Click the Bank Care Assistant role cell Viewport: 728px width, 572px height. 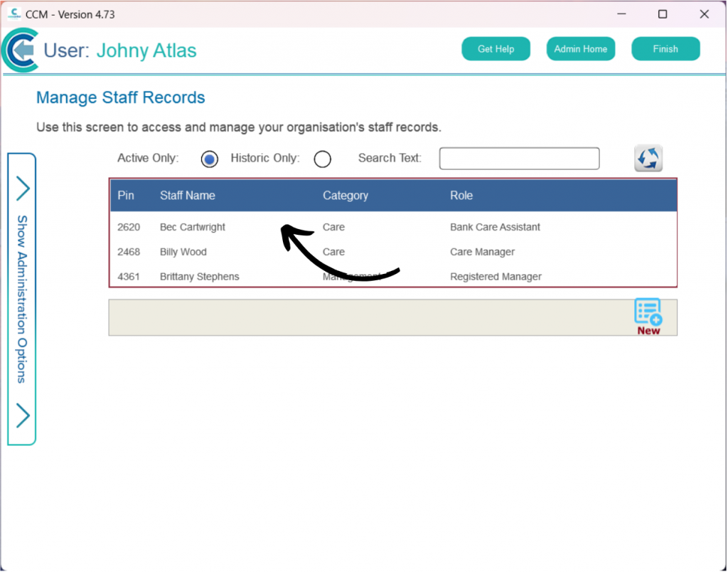[495, 227]
